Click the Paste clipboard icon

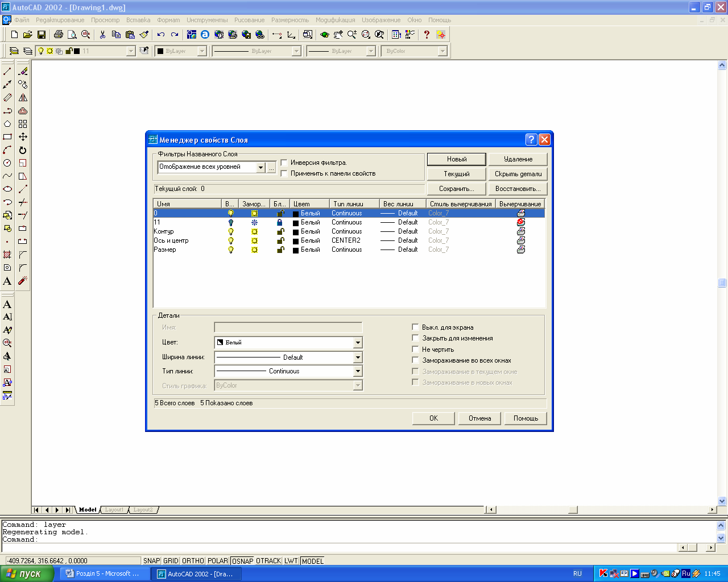pyautogui.click(x=130, y=35)
